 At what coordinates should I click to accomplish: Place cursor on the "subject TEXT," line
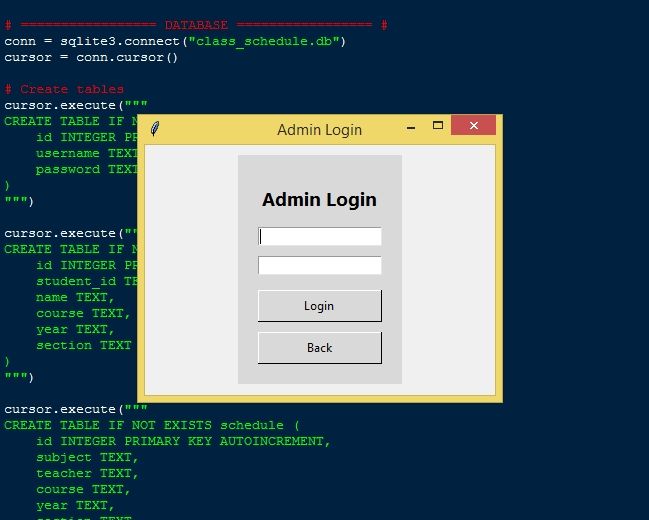(x=84, y=457)
